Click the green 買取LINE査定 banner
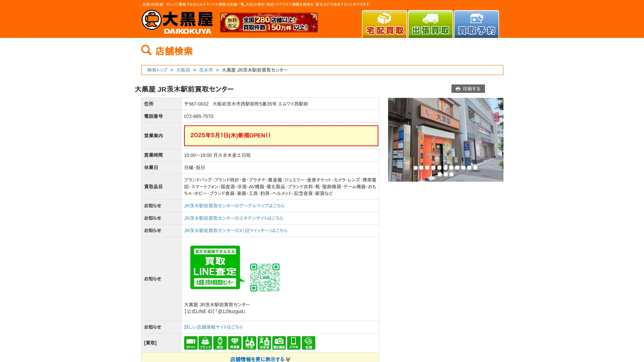Image resolution: width=644 pixels, height=362 pixels. pos(217,267)
